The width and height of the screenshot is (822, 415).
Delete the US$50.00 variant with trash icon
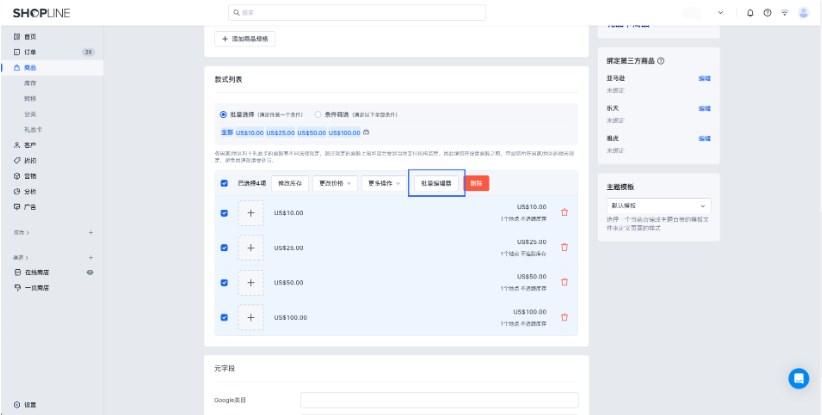coord(564,282)
